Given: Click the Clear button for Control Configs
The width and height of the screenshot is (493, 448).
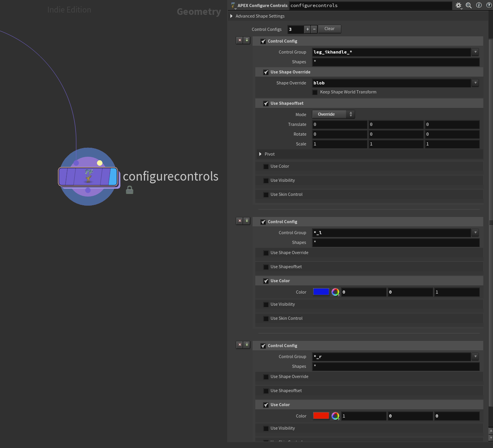Looking at the screenshot, I should pyautogui.click(x=329, y=29).
